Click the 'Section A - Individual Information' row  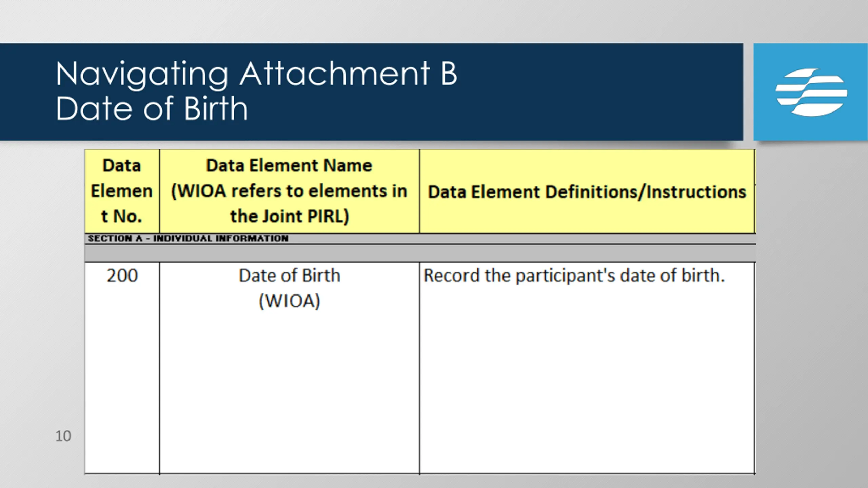(420, 239)
